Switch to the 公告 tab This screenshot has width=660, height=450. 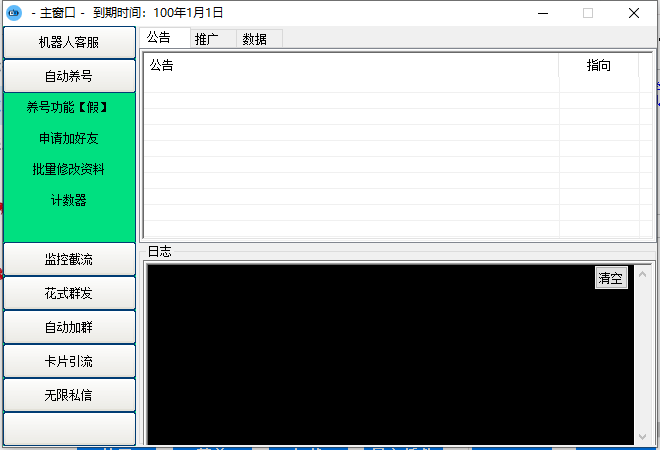coord(165,38)
